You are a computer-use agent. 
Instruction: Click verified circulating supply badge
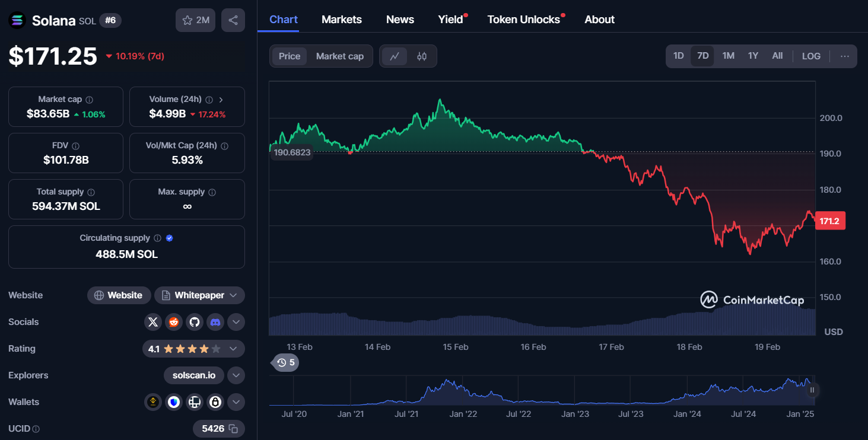[x=170, y=238]
